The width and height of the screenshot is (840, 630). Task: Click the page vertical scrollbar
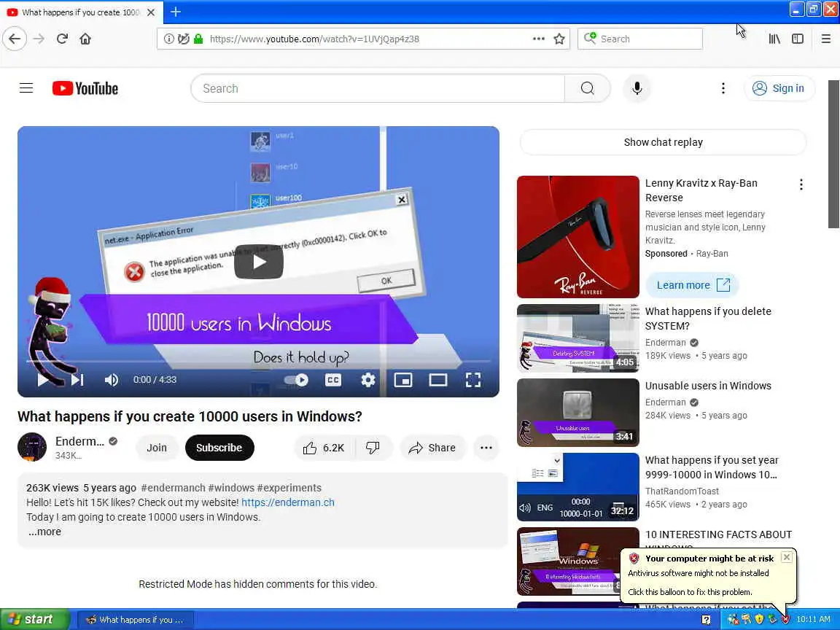coord(833,155)
